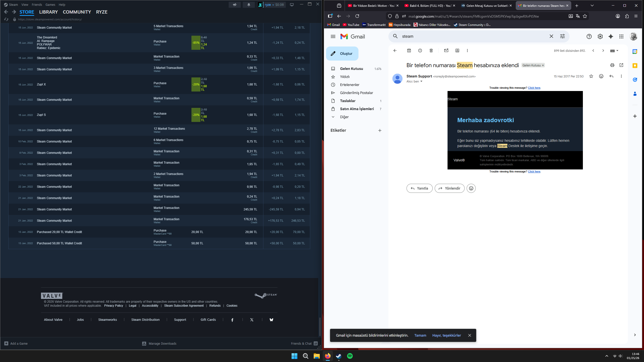Open Google Calendar side panel icon
The height and width of the screenshot is (362, 644).
click(635, 52)
